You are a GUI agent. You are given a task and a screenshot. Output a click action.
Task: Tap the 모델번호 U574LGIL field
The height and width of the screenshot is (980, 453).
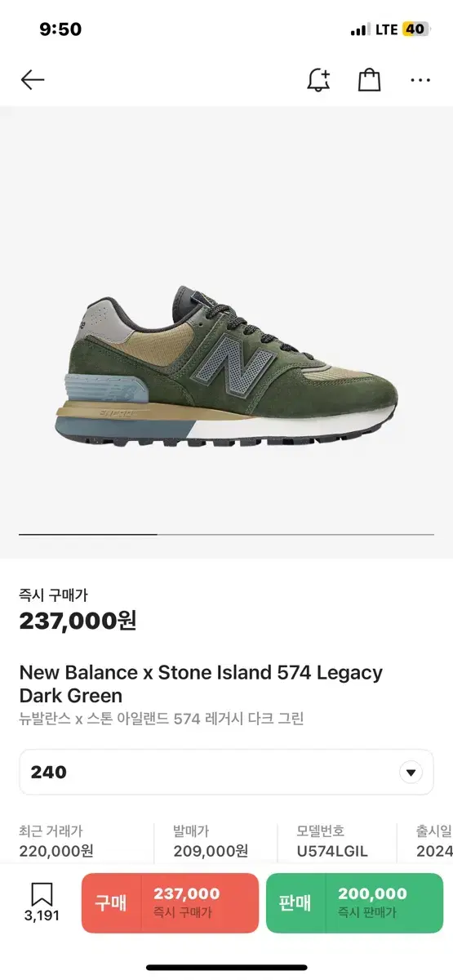click(332, 841)
